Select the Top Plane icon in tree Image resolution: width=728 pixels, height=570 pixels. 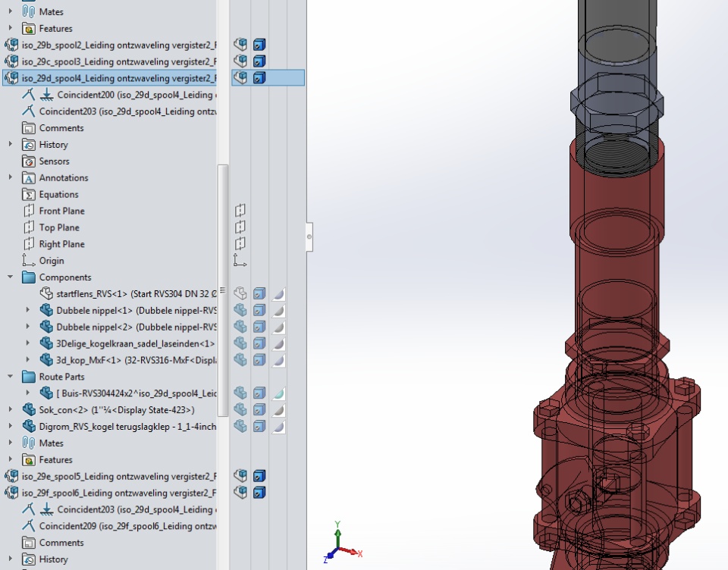tap(28, 227)
